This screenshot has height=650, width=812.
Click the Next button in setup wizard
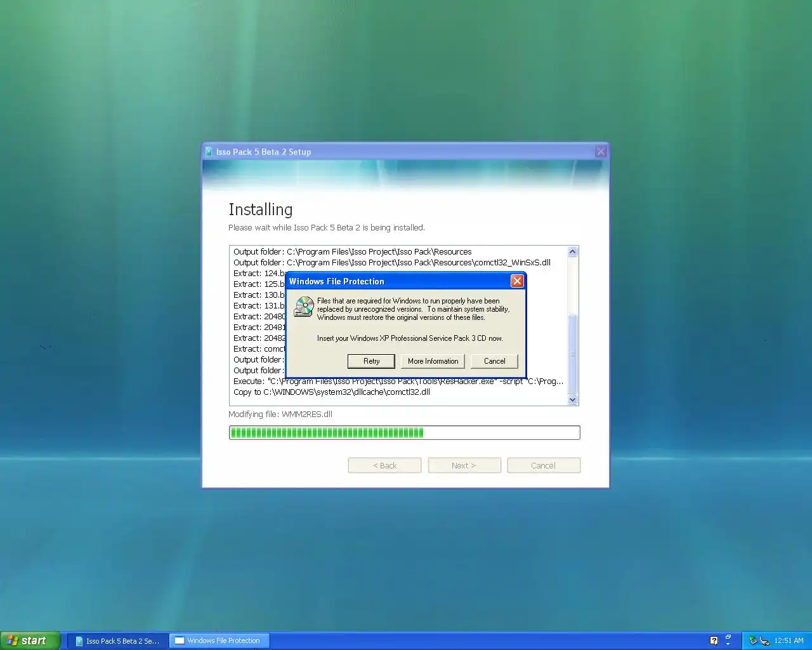click(464, 465)
